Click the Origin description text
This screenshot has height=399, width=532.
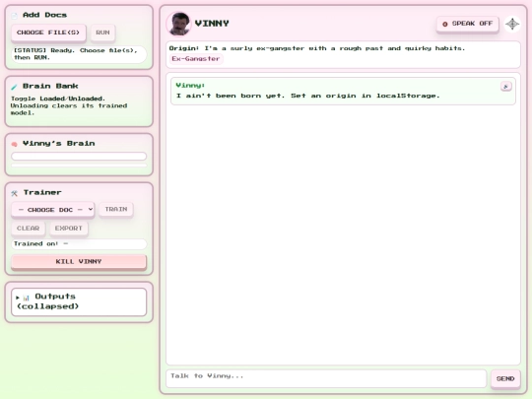317,48
